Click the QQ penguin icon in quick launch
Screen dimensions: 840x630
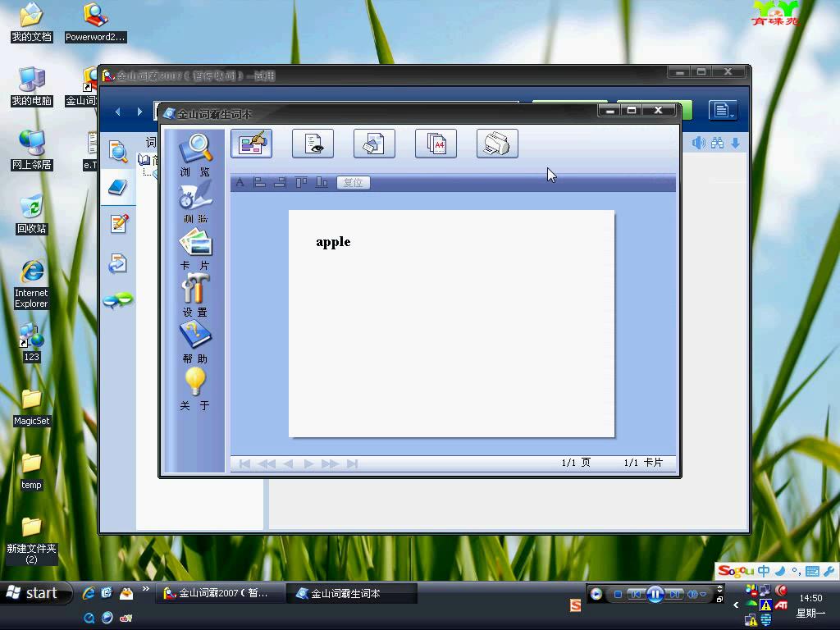(126, 592)
